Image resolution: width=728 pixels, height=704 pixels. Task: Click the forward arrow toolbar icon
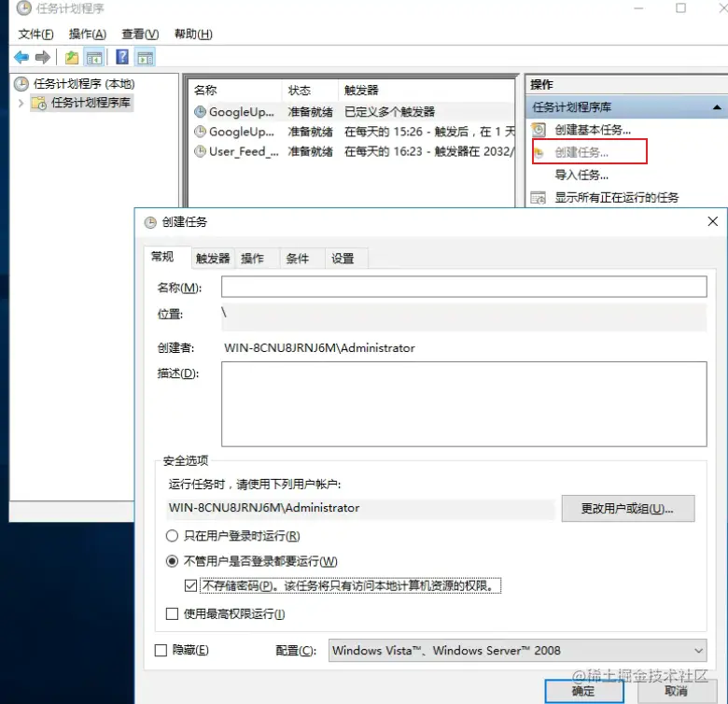pos(43,58)
